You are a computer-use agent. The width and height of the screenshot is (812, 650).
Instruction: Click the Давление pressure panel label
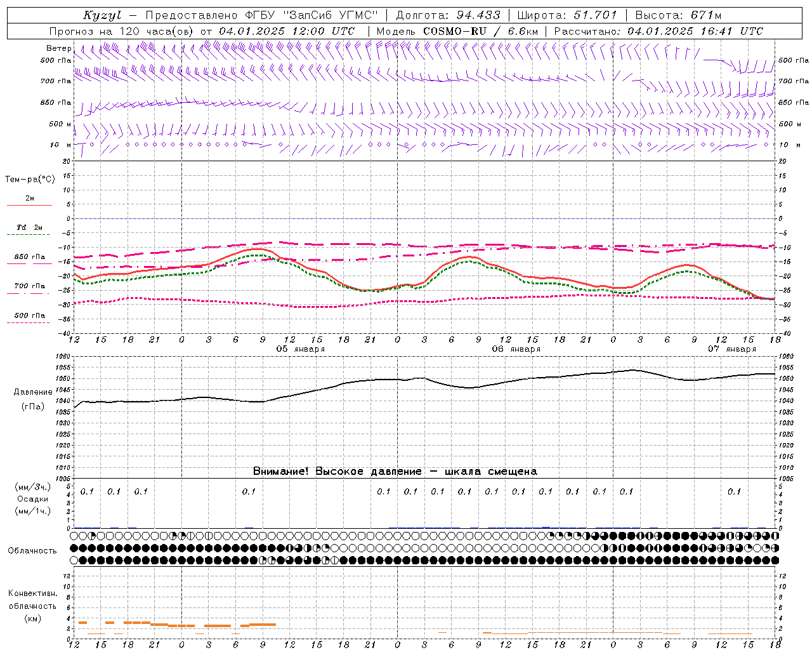pyautogui.click(x=33, y=392)
